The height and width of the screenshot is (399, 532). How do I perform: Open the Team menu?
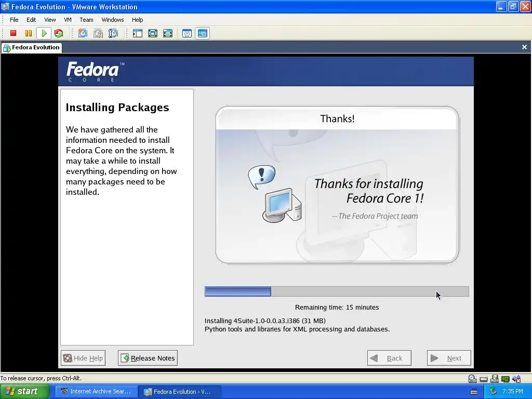86,20
